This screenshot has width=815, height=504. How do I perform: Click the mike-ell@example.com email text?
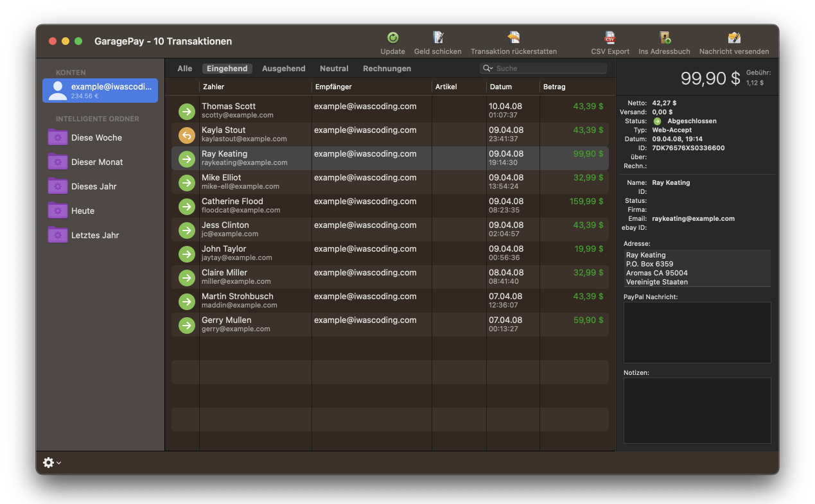click(240, 186)
